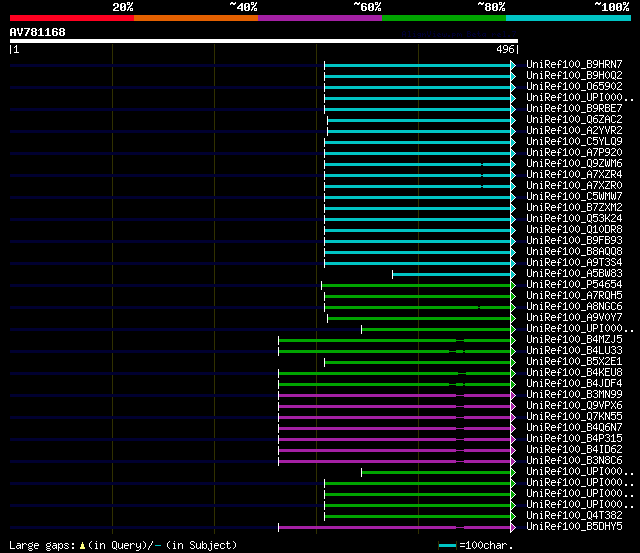Select the UniRef100_A7RQH5 label

click(574, 296)
